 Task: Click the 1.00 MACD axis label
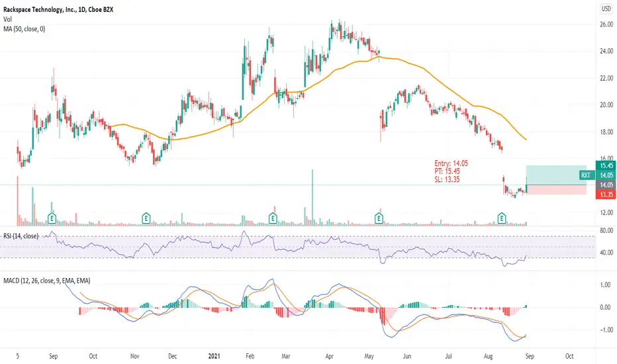605,285
